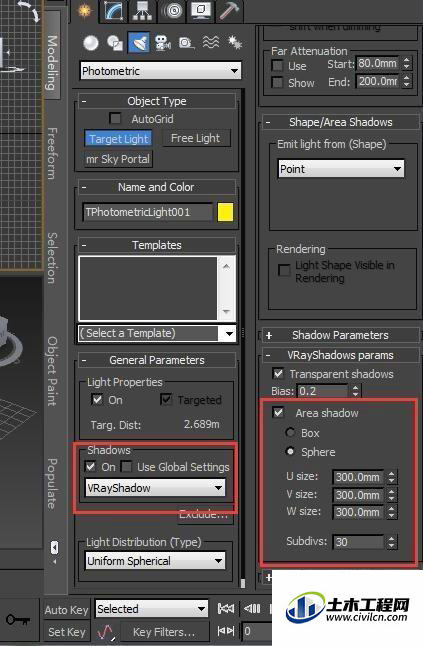The height and width of the screenshot is (646, 423).
Task: Toggle the AutoGrid checkbox
Action: 115,119
